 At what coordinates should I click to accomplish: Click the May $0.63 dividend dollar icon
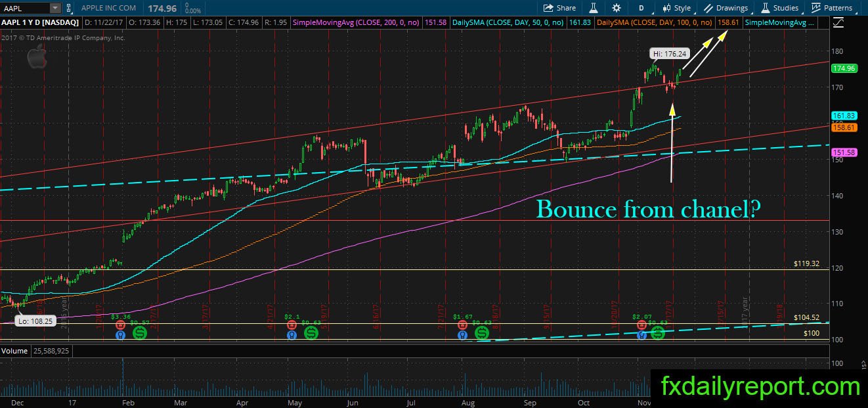click(311, 333)
